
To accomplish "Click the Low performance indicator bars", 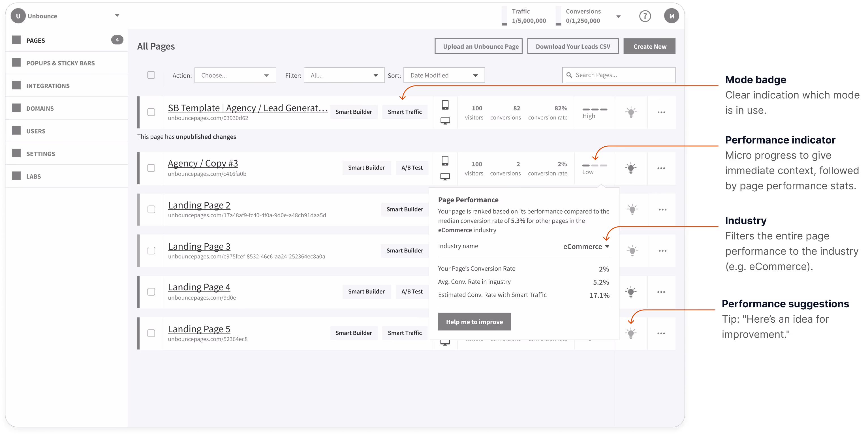I will click(x=595, y=166).
